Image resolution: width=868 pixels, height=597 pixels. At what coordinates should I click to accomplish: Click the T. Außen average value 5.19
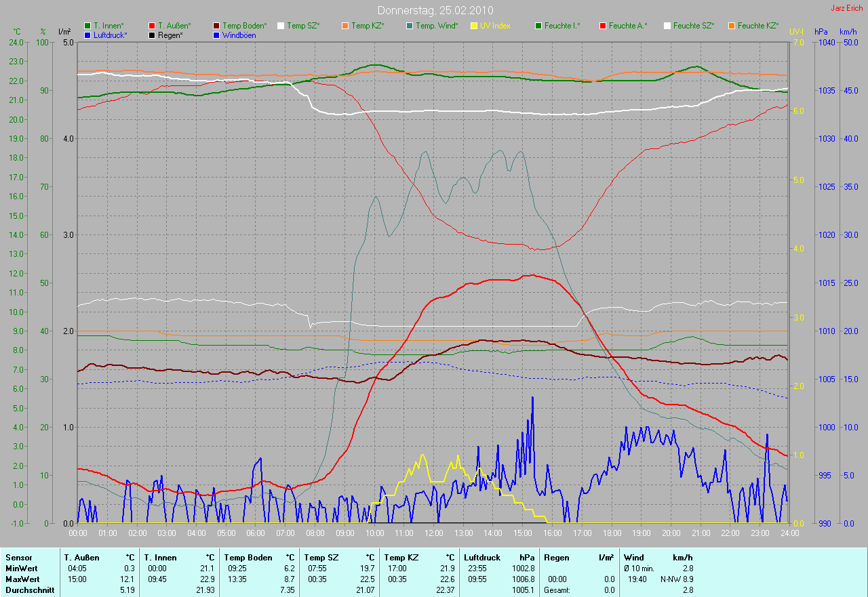tap(127, 590)
